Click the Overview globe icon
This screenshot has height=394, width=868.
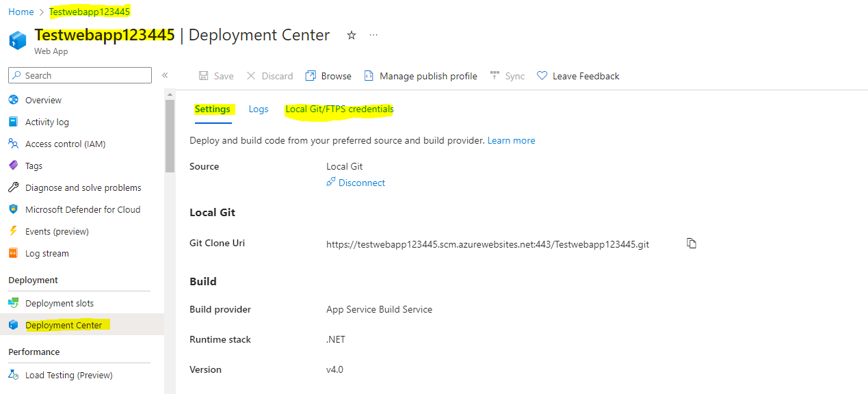coord(13,100)
